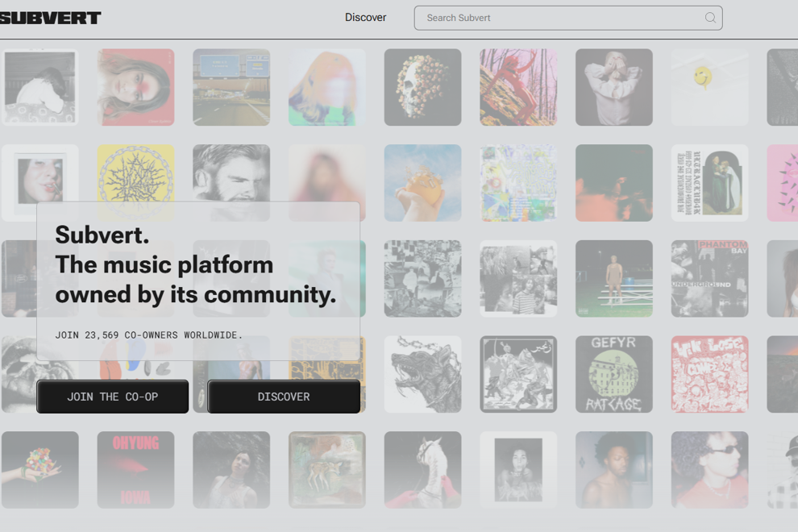Image resolution: width=798 pixels, height=532 pixels.
Task: Open the horseback warrior engraving album cover
Action: tap(518, 374)
